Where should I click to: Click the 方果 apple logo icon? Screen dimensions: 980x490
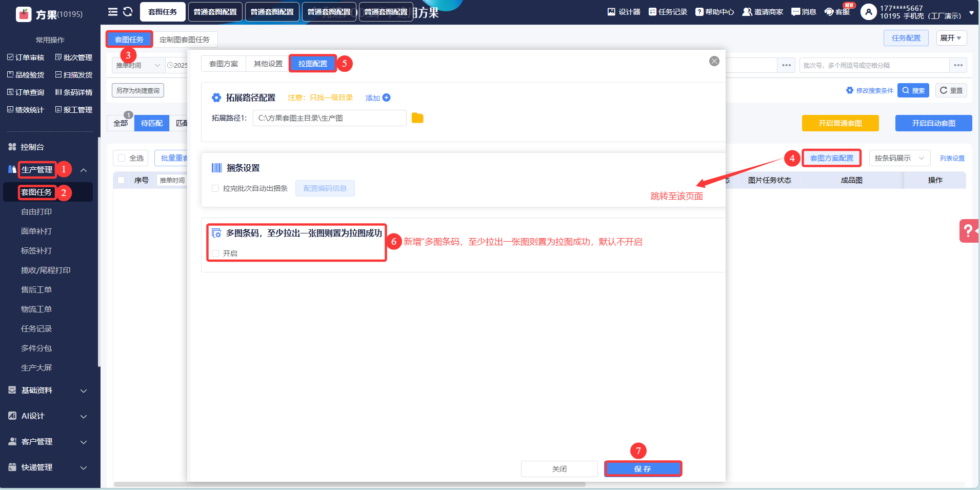pyautogui.click(x=24, y=14)
